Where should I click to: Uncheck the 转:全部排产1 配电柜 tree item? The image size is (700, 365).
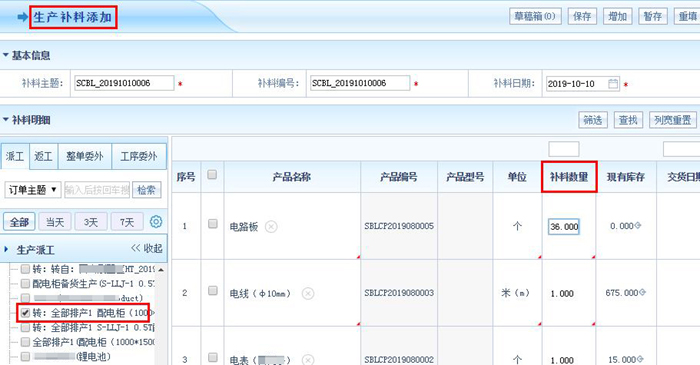25,313
